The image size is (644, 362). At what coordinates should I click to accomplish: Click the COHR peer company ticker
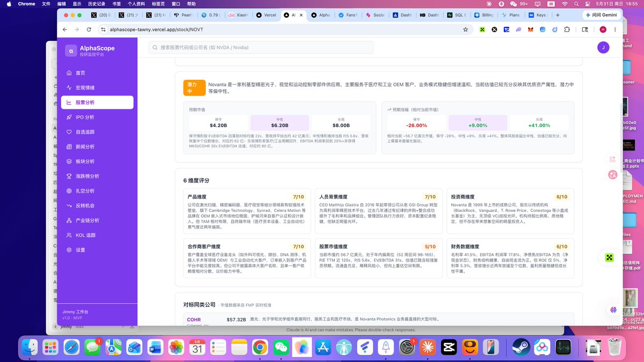pos(194,320)
